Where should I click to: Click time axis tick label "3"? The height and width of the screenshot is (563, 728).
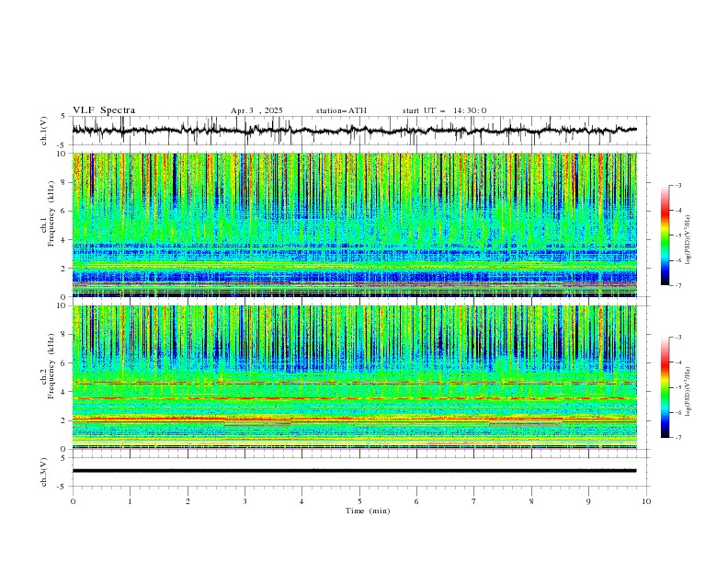(245, 501)
